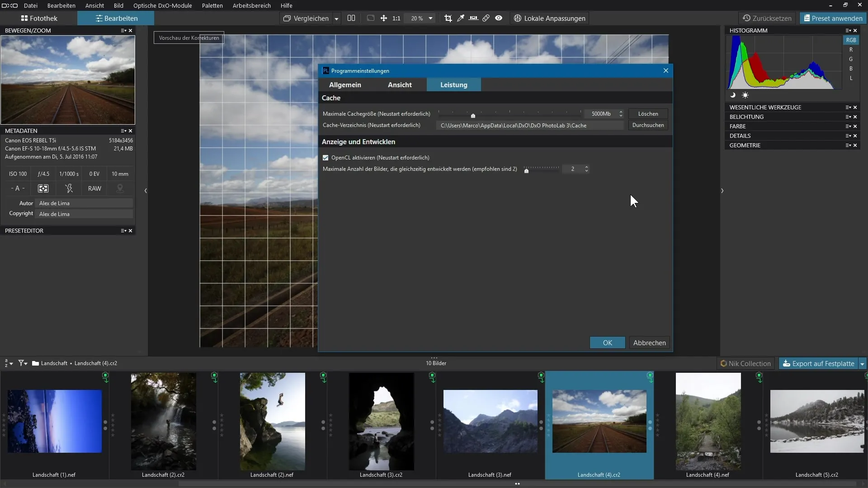Image resolution: width=868 pixels, height=488 pixels.
Task: Open the Vergleichen dropdown arrow
Action: [x=336, y=19]
